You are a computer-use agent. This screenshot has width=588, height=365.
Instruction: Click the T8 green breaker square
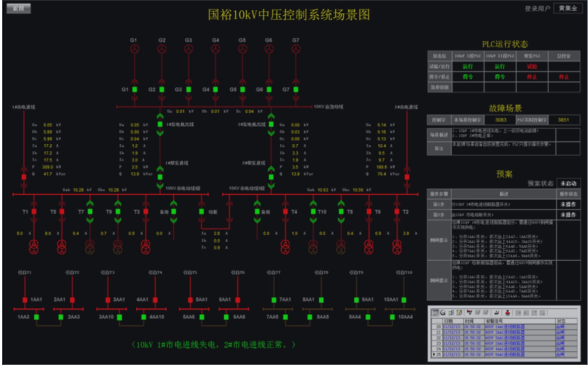(x=341, y=212)
